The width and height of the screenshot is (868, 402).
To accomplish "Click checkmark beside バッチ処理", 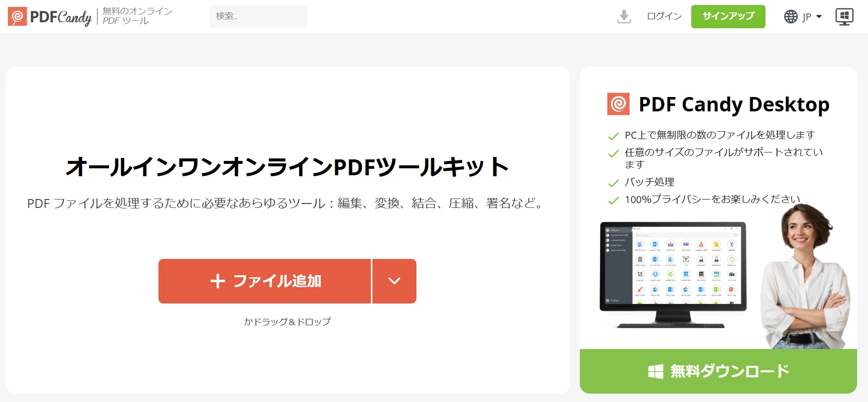I will pos(613,183).
